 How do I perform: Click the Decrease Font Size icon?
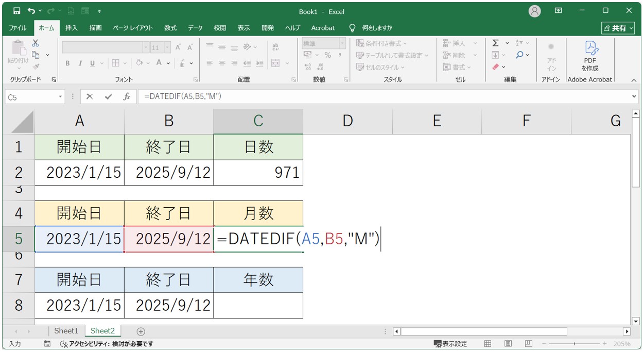189,47
